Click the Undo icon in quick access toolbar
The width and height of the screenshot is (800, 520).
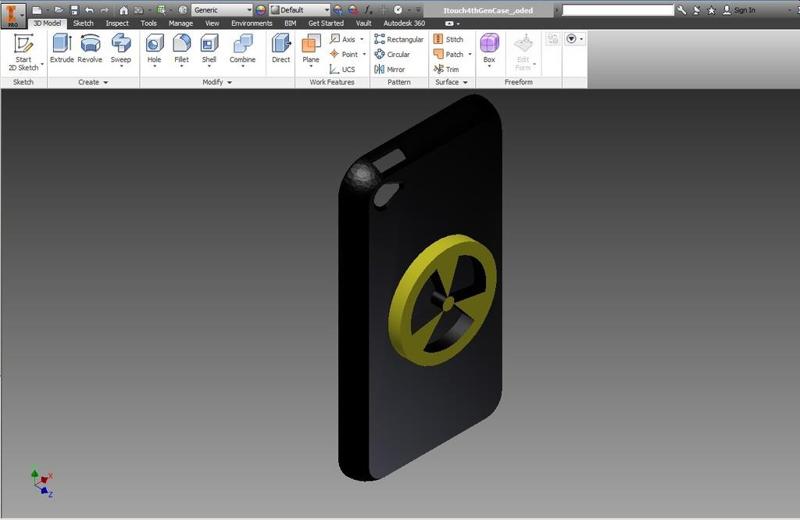click(89, 10)
